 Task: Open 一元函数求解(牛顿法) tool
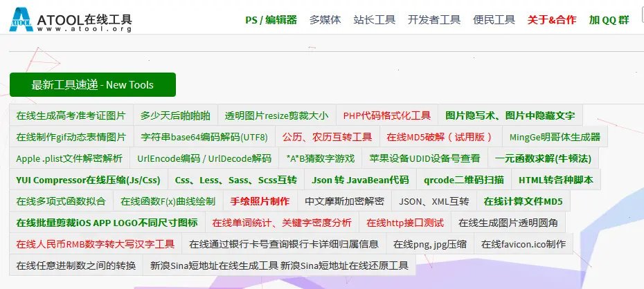(543, 158)
